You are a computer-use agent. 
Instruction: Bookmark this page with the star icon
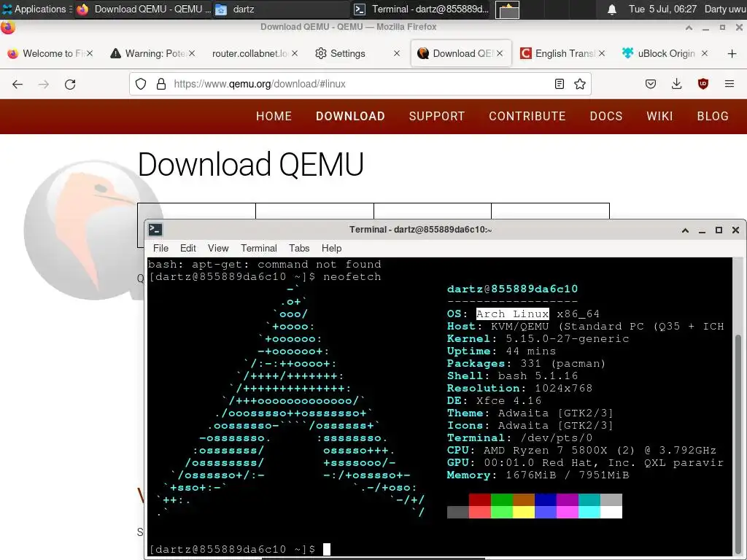tap(580, 85)
